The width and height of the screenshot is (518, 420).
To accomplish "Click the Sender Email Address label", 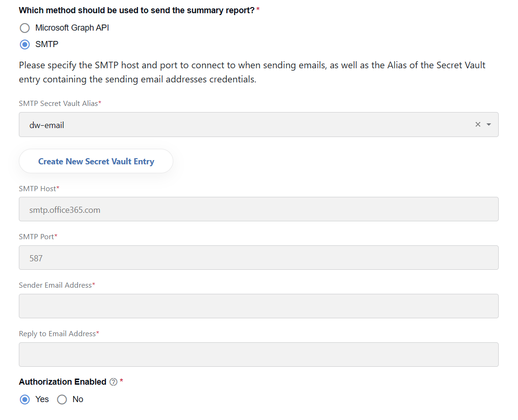I will (x=55, y=285).
